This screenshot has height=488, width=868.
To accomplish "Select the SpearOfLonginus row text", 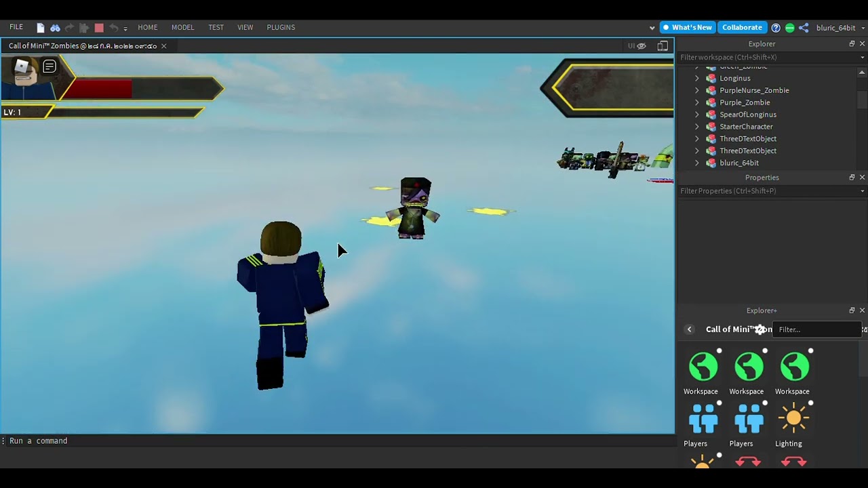I will click(x=748, y=115).
